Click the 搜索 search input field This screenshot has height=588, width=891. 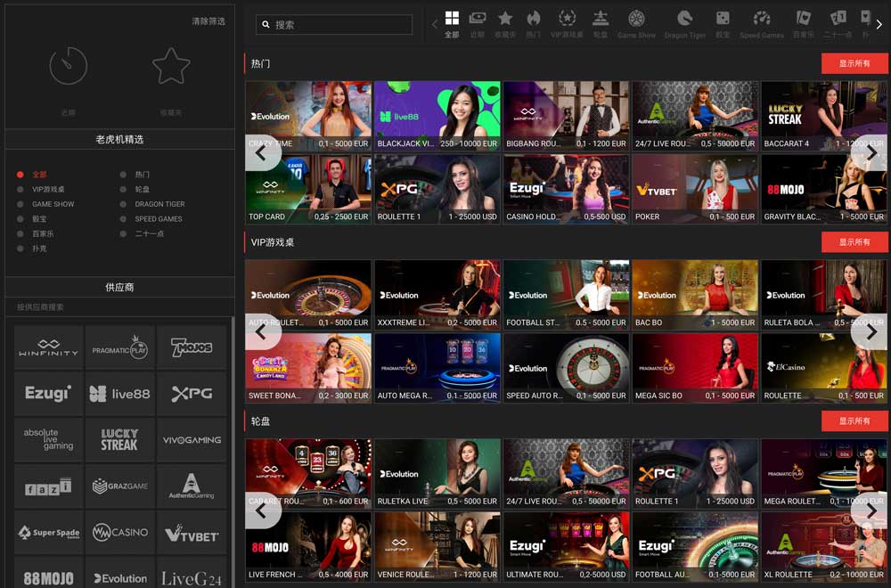click(334, 22)
